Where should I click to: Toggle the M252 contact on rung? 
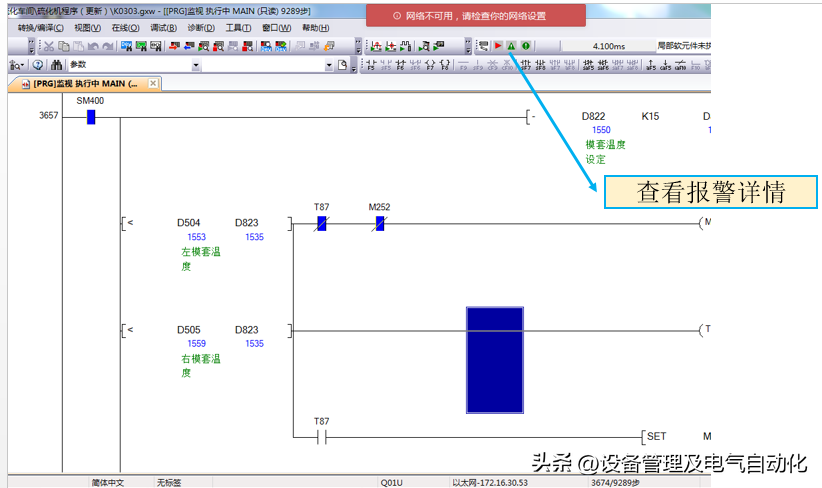(x=379, y=223)
